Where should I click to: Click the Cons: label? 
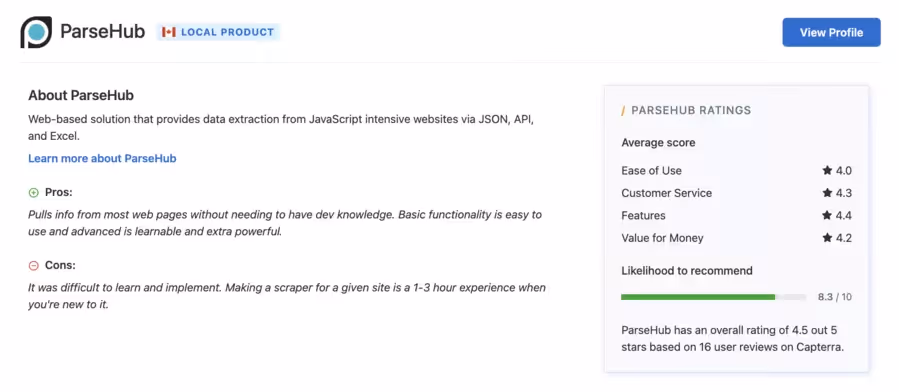(60, 265)
